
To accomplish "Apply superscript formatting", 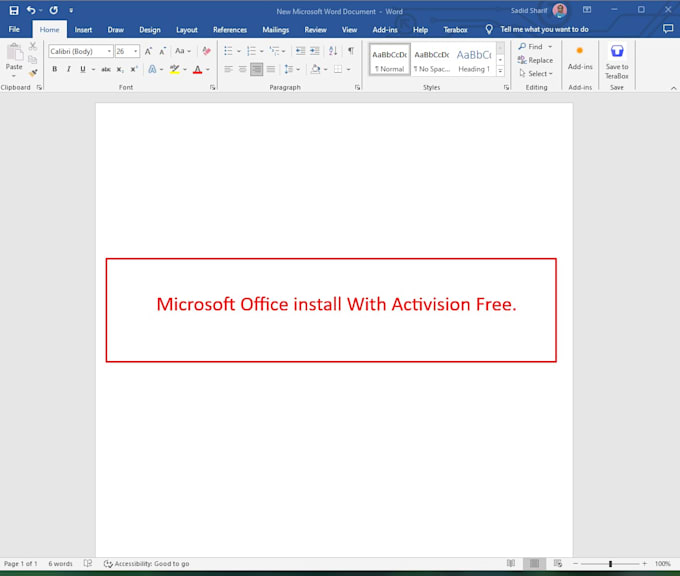I will (134, 69).
